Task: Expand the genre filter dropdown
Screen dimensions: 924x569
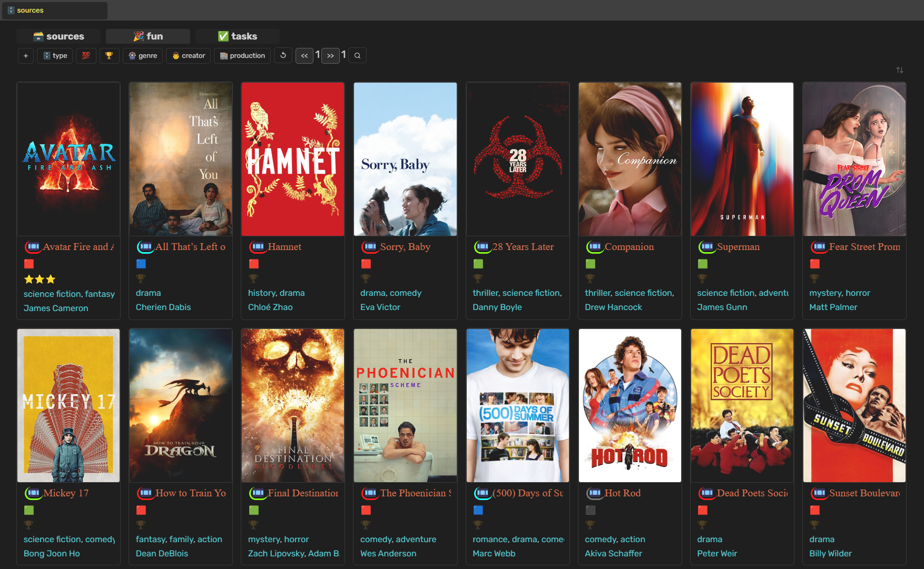Action: click(x=143, y=56)
